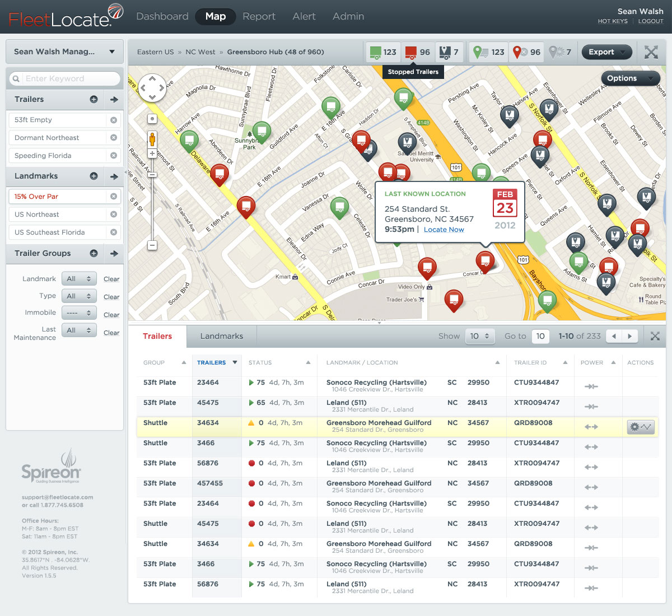Screen dimensions: 672x616
Task: Click the map pan compass control
Action: pyautogui.click(x=152, y=88)
